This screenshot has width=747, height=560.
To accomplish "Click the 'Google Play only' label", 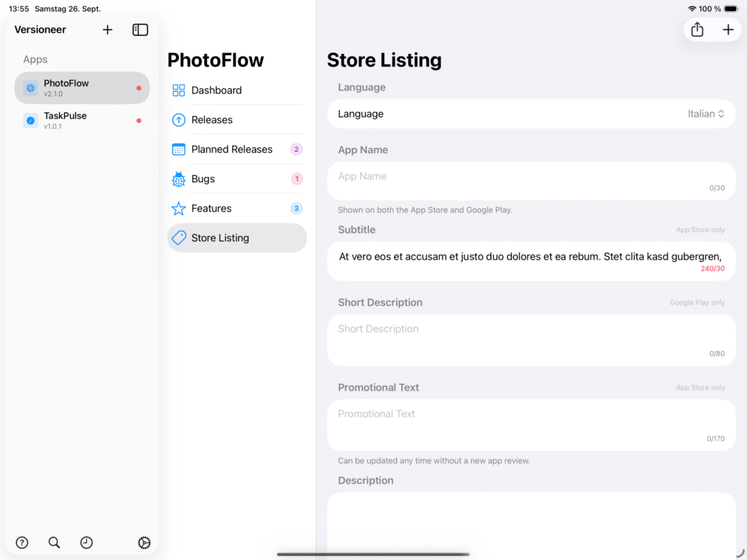I will pyautogui.click(x=697, y=303).
